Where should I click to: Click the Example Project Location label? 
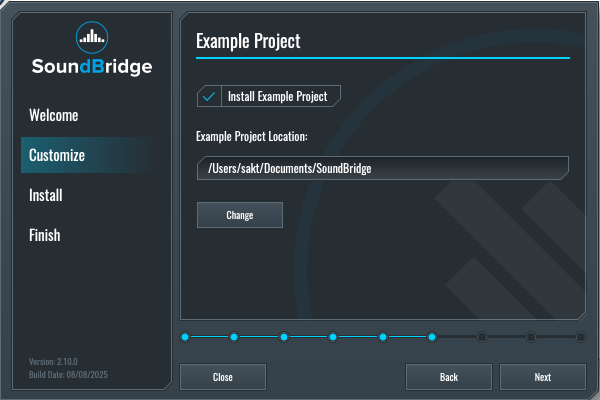coord(252,136)
